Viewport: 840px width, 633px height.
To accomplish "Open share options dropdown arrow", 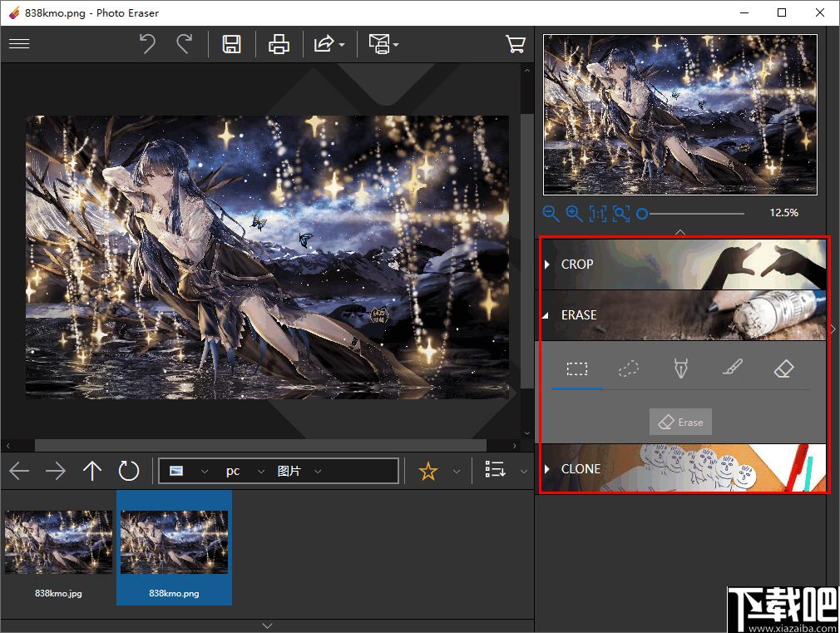I will 342,44.
